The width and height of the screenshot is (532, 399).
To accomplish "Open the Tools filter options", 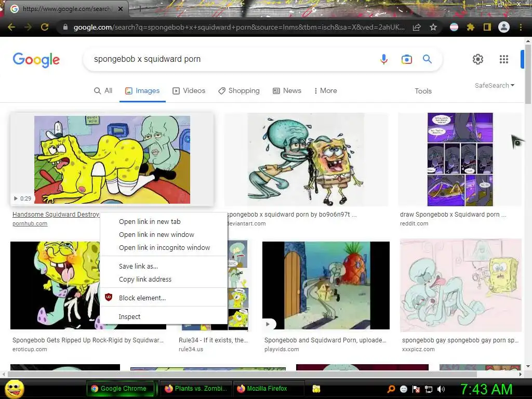I will click(x=423, y=91).
